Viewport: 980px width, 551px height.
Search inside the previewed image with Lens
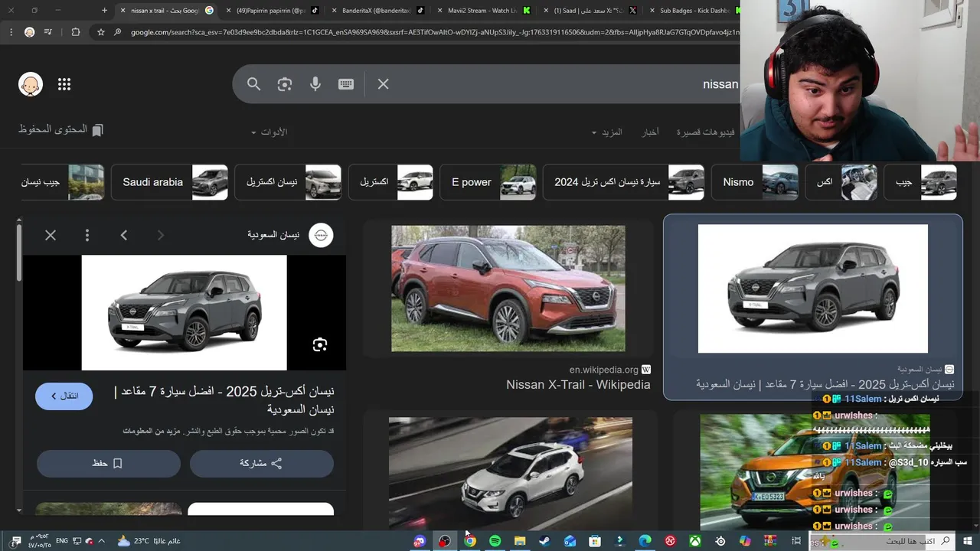coord(320,344)
